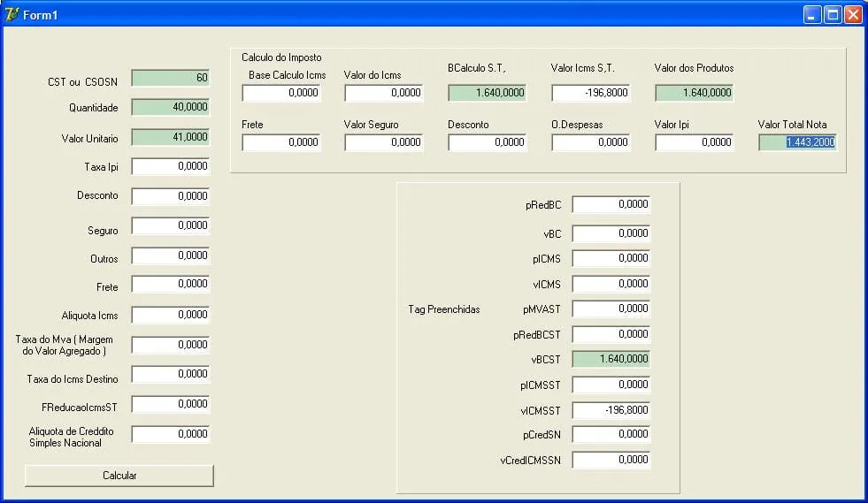Select the Taxa do Mva field

pos(170,345)
